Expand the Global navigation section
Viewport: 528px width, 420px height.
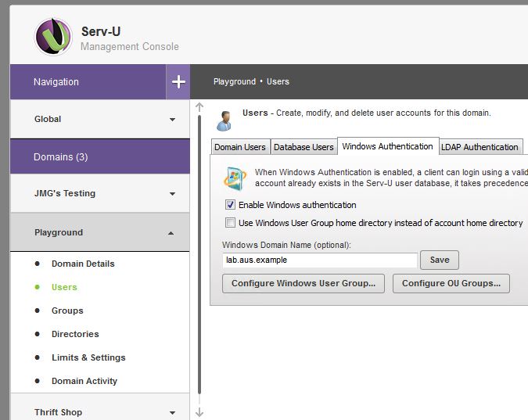pyautogui.click(x=100, y=119)
